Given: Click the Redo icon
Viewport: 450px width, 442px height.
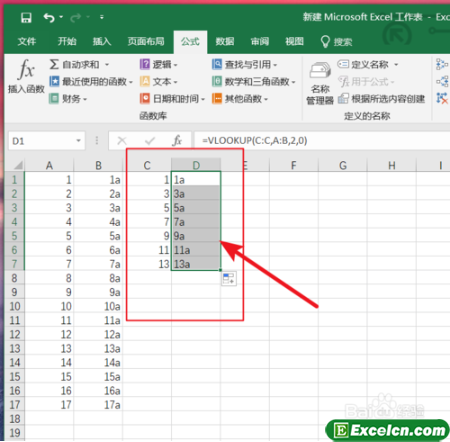Looking at the screenshot, I should pyautogui.click(x=75, y=17).
